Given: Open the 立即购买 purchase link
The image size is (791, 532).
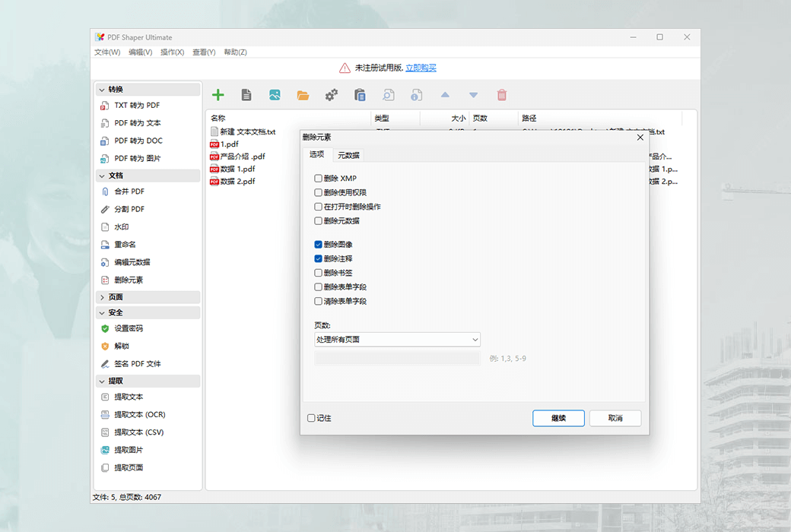Looking at the screenshot, I should pos(421,67).
